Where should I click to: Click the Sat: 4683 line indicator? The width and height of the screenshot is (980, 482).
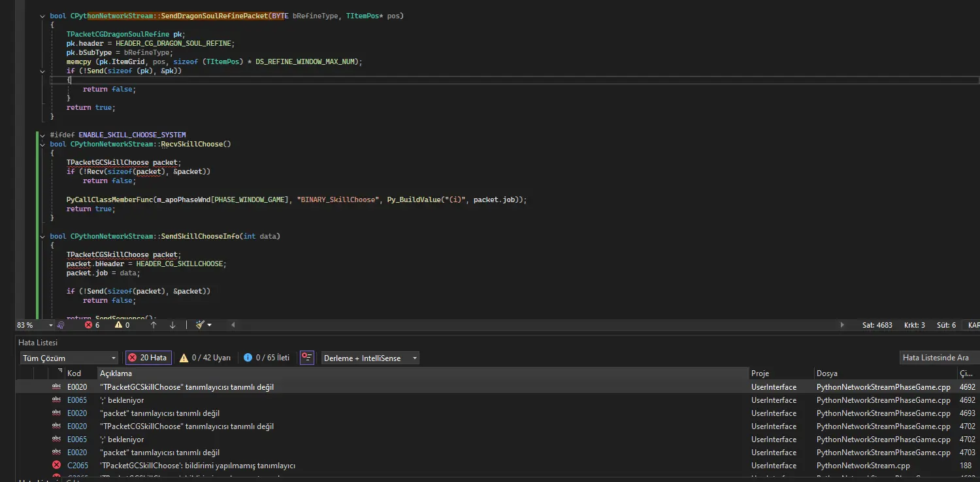click(877, 324)
